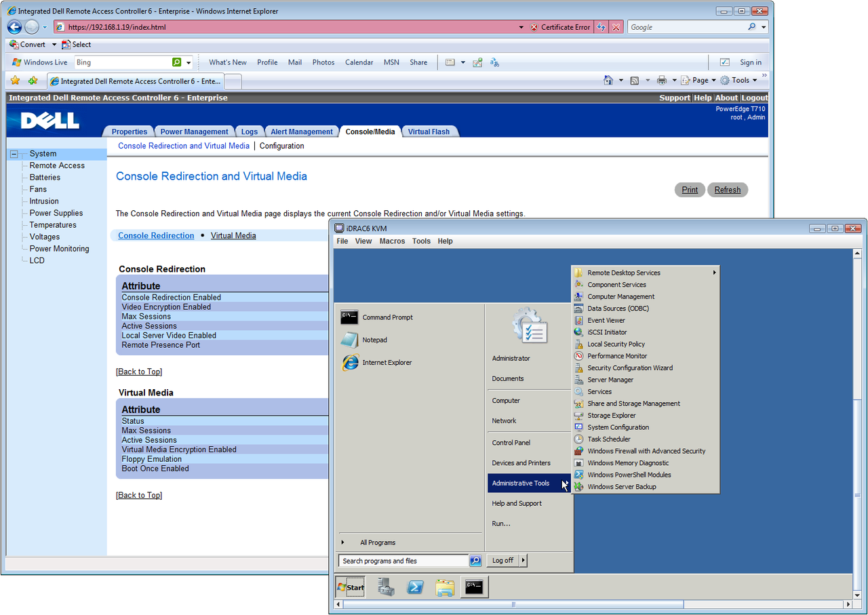
Task: Click the Stop loading button beside the address bar
Action: click(616, 27)
